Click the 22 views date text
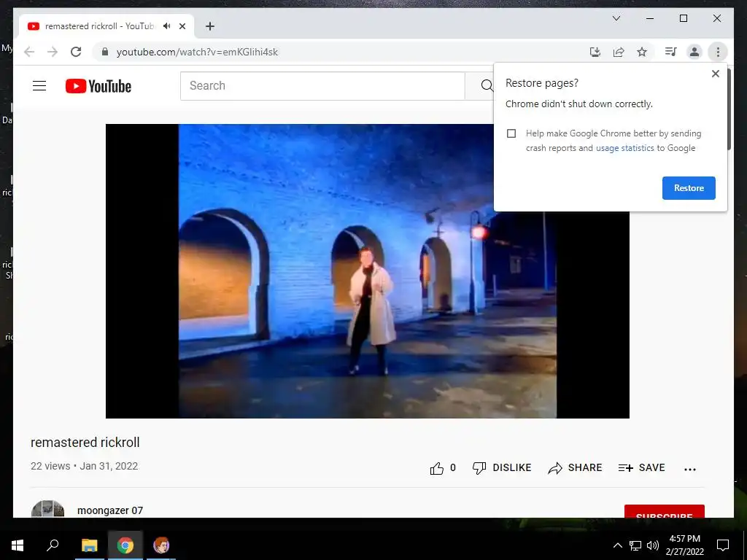The height and width of the screenshot is (560, 747). 85,466
